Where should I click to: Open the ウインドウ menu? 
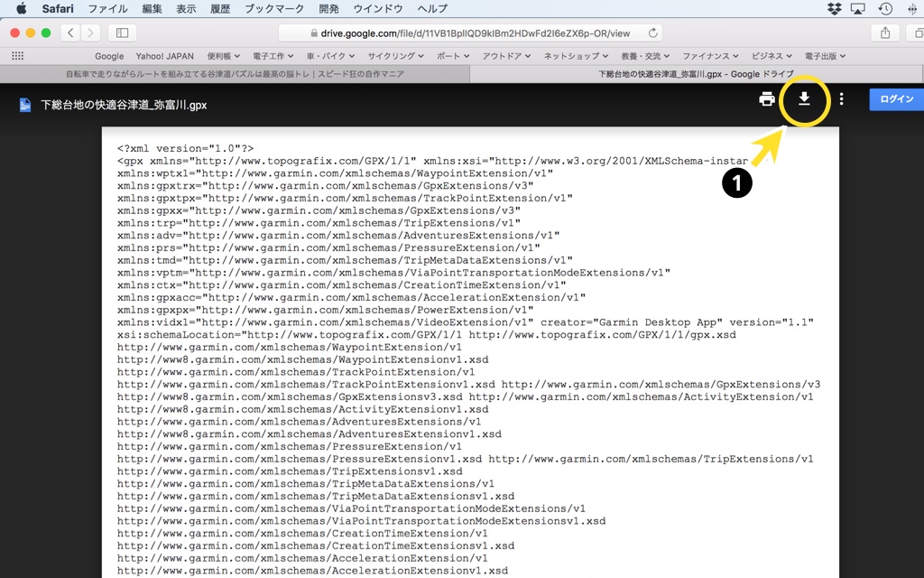pos(378,9)
